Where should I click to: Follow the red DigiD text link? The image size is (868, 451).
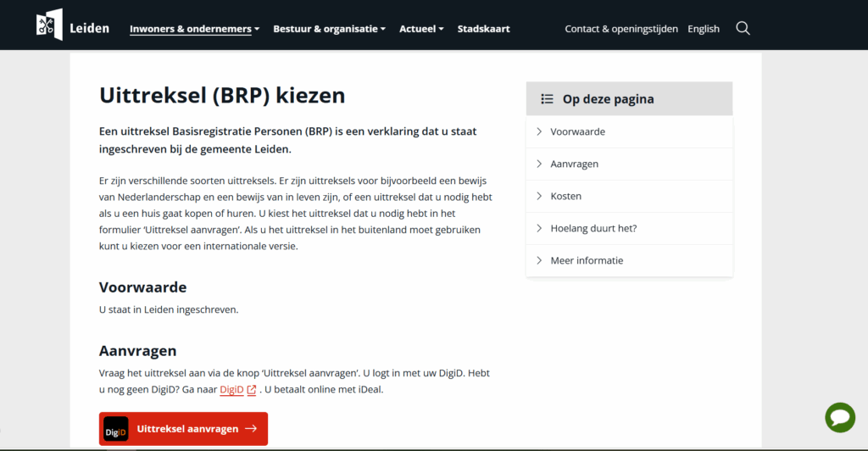(x=231, y=390)
